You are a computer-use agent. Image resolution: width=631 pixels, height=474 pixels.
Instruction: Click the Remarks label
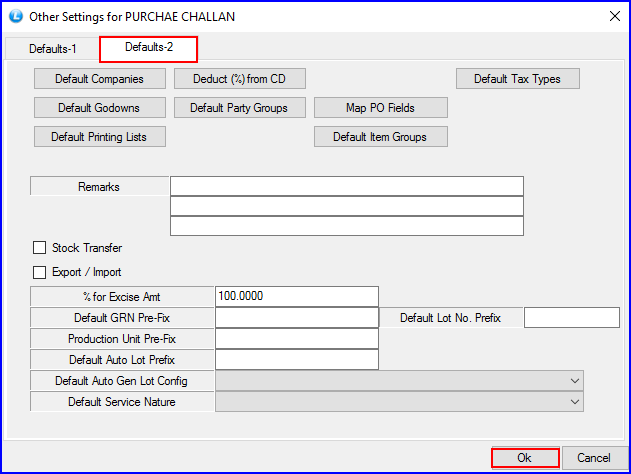99,186
